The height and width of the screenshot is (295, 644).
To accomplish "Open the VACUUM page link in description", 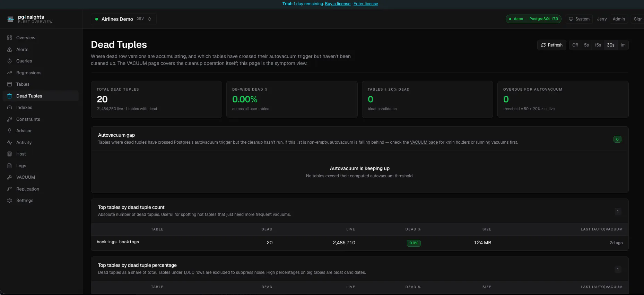I will pyautogui.click(x=424, y=142).
